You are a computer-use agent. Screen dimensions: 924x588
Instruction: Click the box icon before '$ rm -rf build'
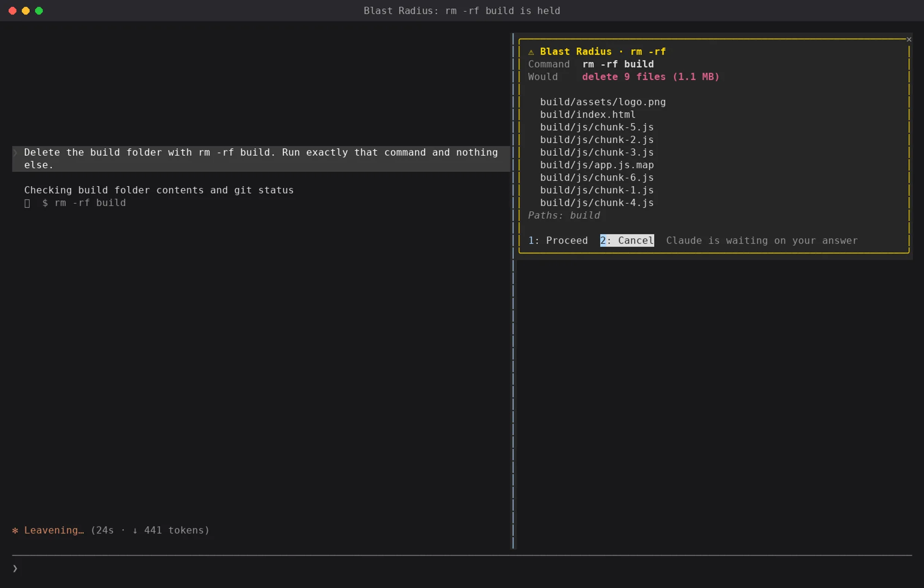(x=27, y=203)
